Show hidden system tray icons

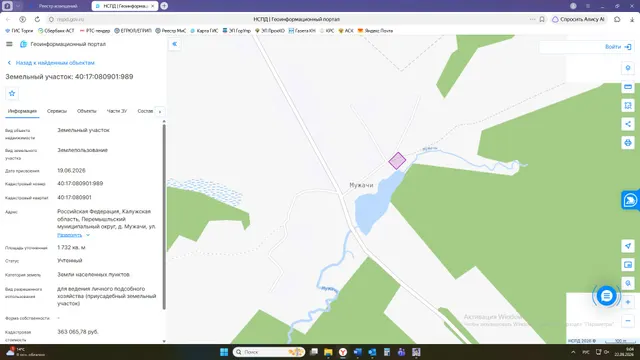[x=573, y=352]
